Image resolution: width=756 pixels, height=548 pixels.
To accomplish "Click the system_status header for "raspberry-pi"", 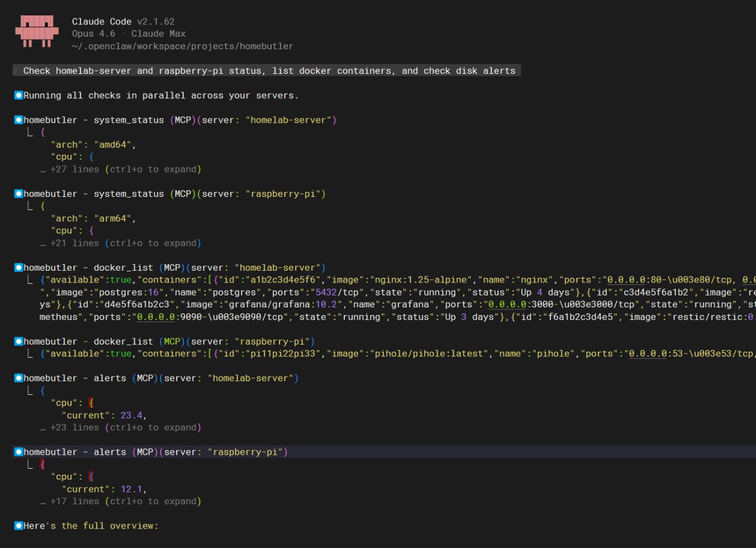I will (x=175, y=194).
